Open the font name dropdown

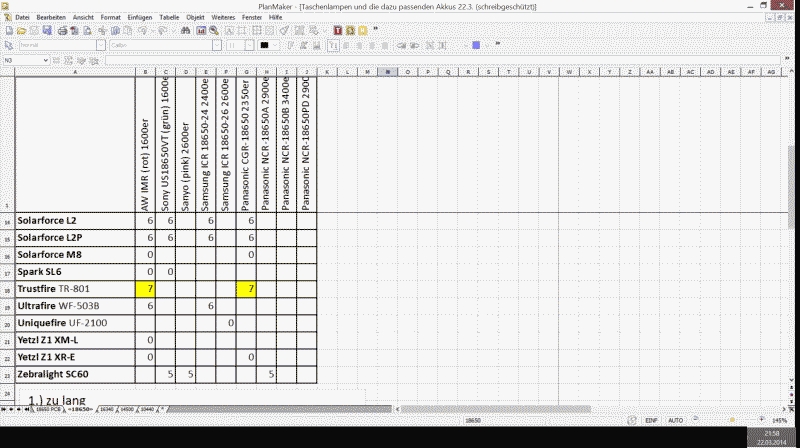(217, 45)
